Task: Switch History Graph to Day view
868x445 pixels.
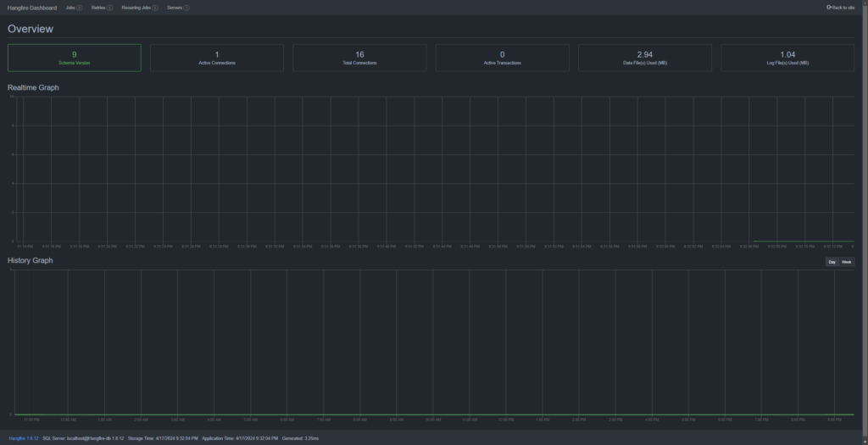Action: click(832, 262)
